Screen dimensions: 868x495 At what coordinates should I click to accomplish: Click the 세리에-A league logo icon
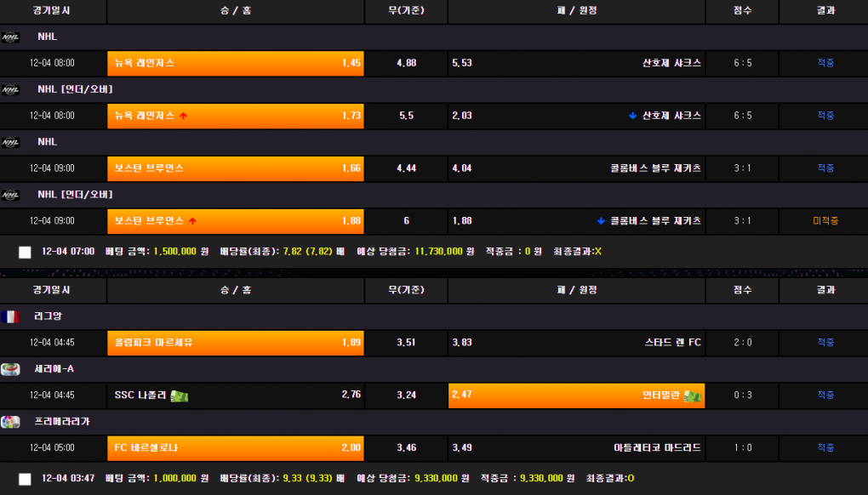(x=10, y=369)
